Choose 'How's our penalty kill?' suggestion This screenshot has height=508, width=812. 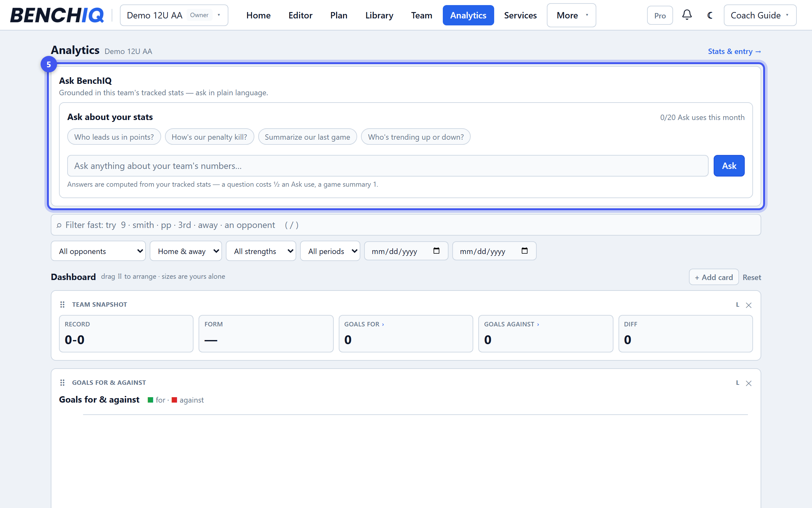coord(209,137)
